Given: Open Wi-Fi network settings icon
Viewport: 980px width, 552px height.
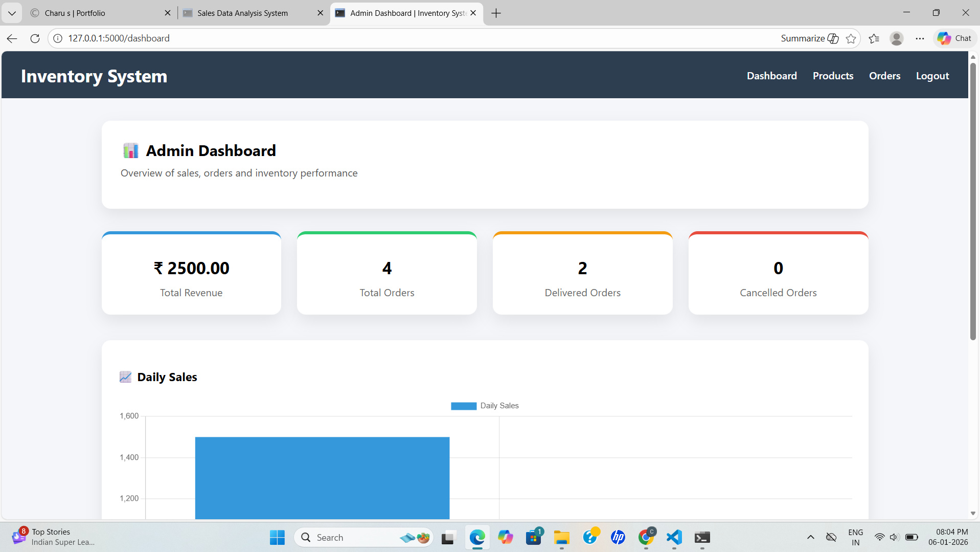Looking at the screenshot, I should (879, 537).
